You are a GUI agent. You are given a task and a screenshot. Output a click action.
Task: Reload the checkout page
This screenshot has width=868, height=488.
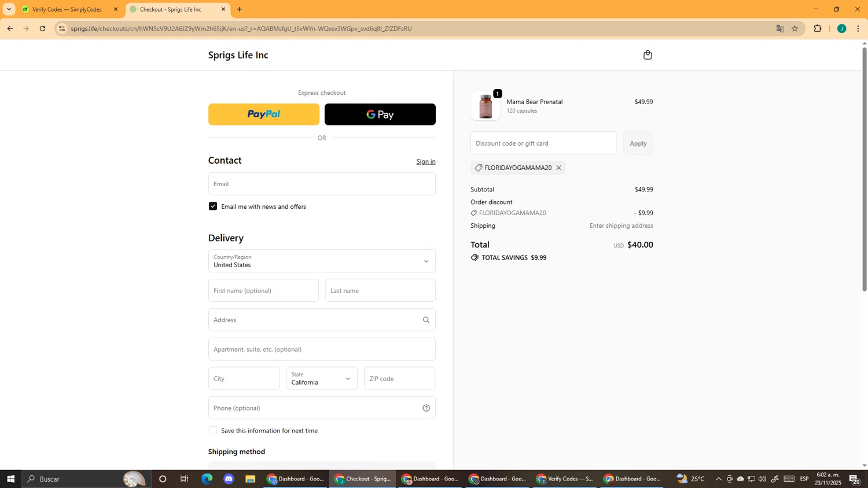point(42,28)
